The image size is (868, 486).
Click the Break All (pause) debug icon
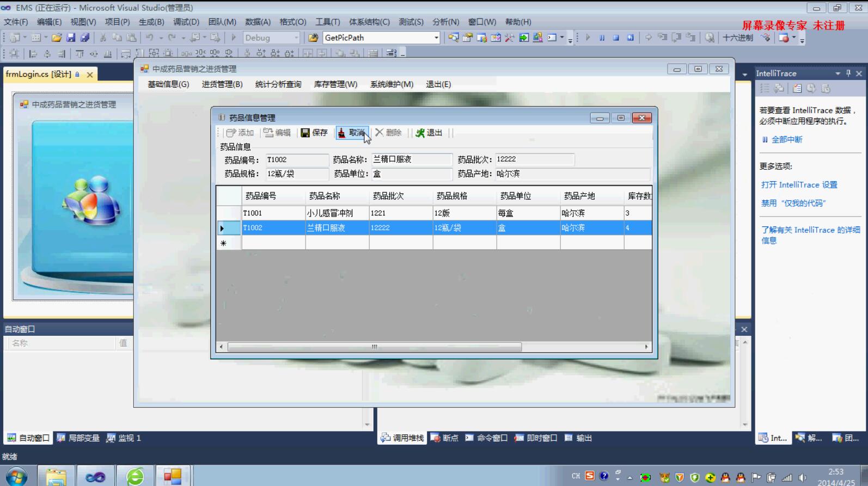(602, 38)
